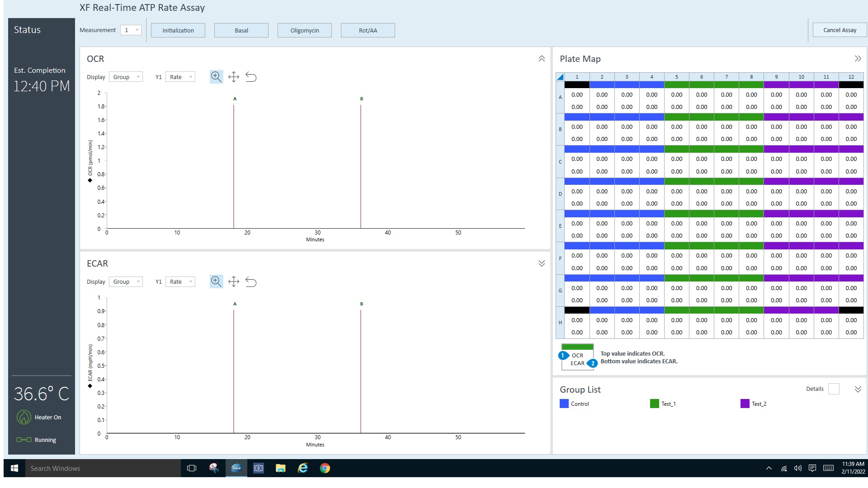Click the ECAR graph undo zoom icon
Screen dimensions: 868x488
[251, 282]
